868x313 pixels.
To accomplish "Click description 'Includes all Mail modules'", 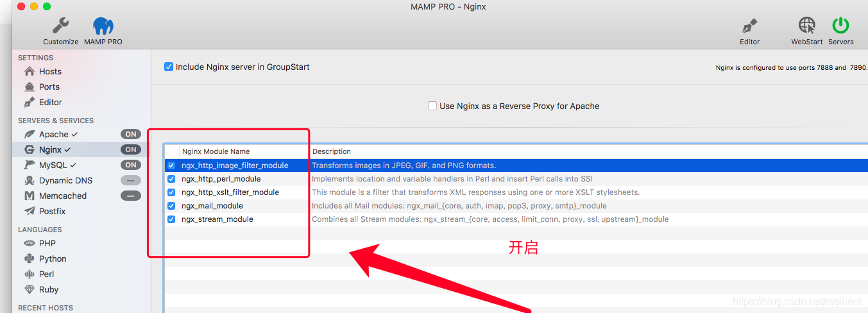I will 459,206.
